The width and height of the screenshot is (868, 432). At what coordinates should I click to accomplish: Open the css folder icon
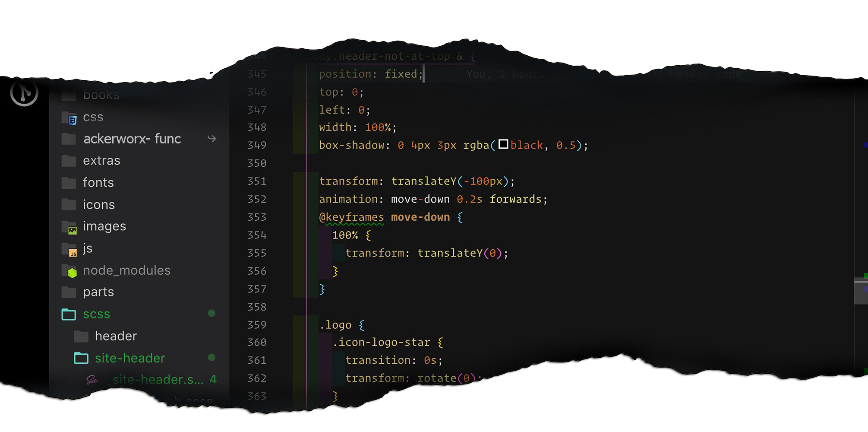coord(69,118)
